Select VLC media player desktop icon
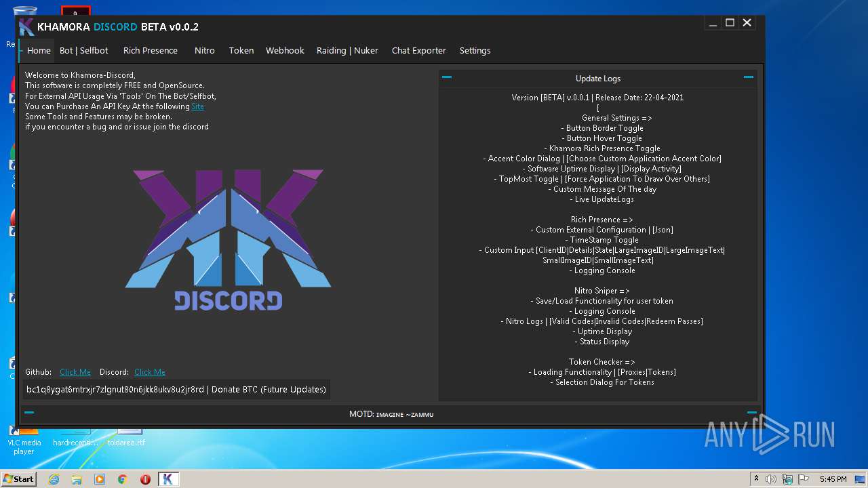868x488 pixels. [24, 441]
